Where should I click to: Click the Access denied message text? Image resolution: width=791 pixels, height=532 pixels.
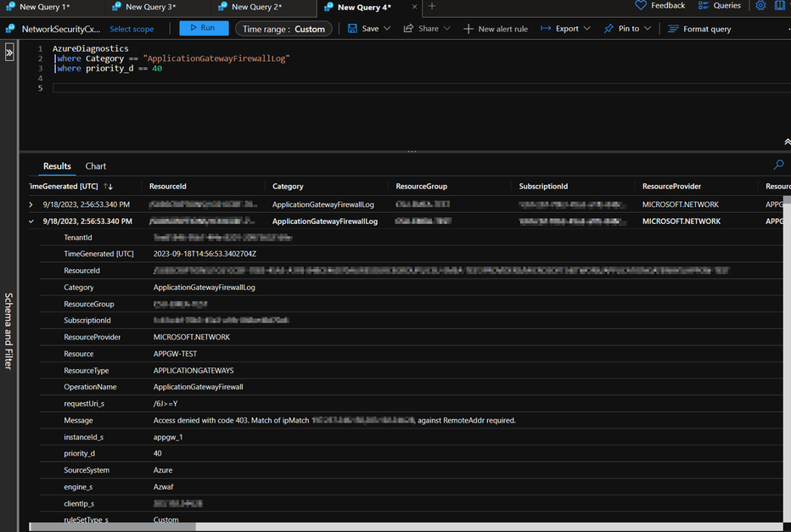click(334, 421)
